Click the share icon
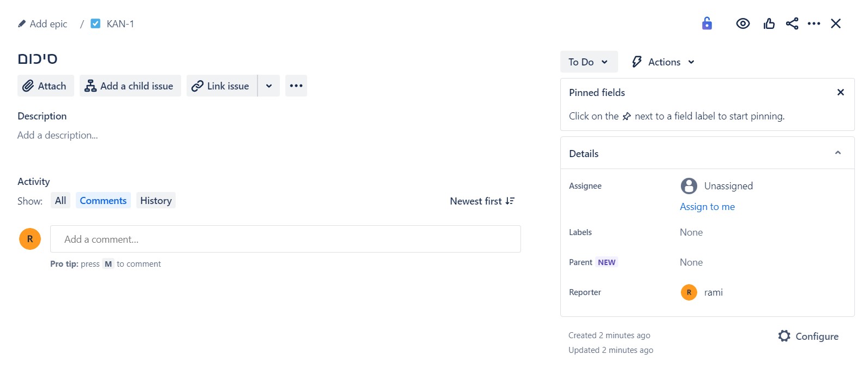Image resolution: width=868 pixels, height=390 pixels. [x=792, y=23]
